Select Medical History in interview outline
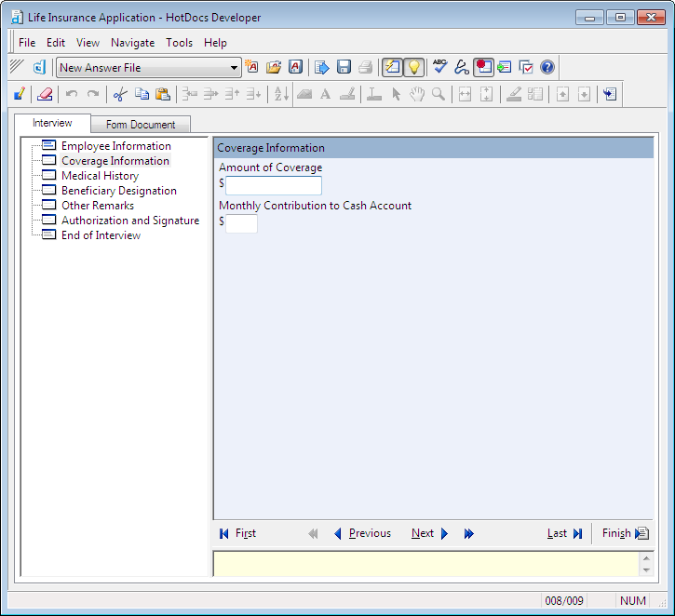 100,176
